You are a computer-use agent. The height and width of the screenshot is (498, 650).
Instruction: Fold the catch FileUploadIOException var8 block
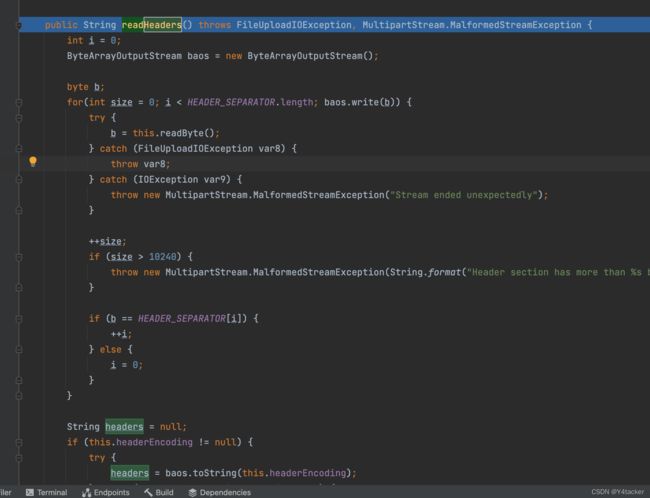pyautogui.click(x=19, y=149)
